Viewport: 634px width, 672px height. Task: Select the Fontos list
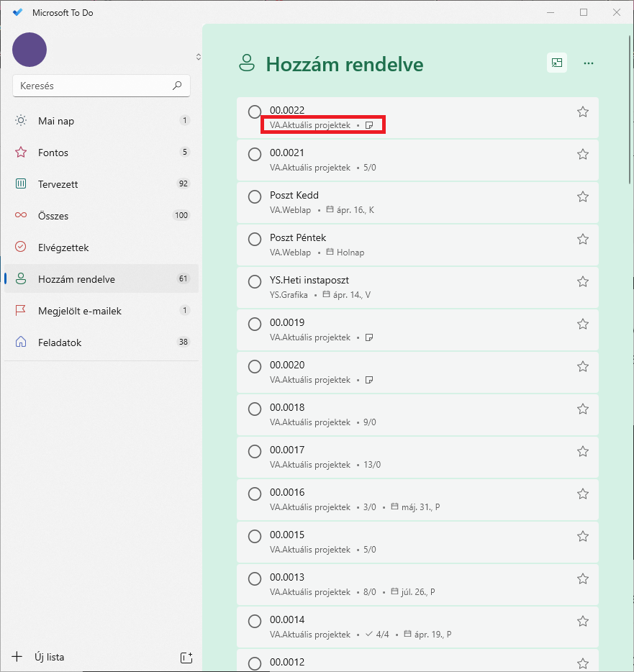pos(53,153)
